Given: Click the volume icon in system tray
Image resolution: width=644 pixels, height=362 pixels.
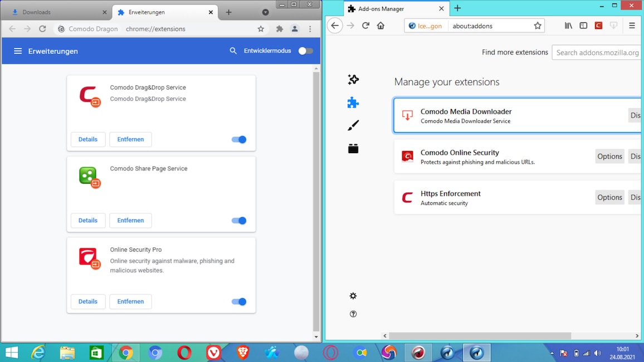Looking at the screenshot, I should point(598,354).
